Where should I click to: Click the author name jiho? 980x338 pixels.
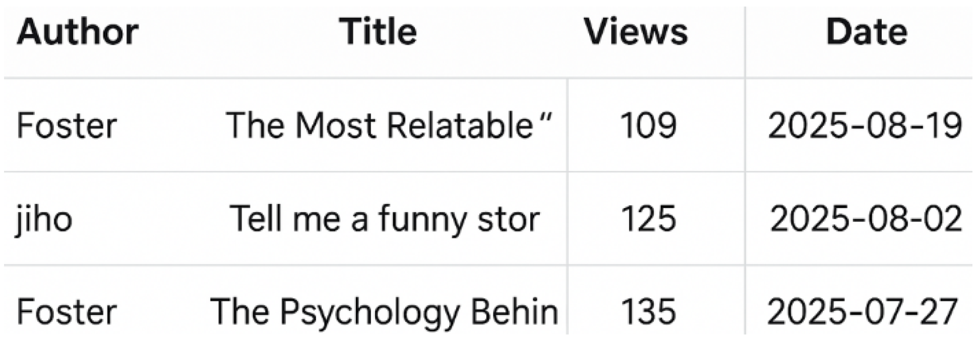point(44,219)
